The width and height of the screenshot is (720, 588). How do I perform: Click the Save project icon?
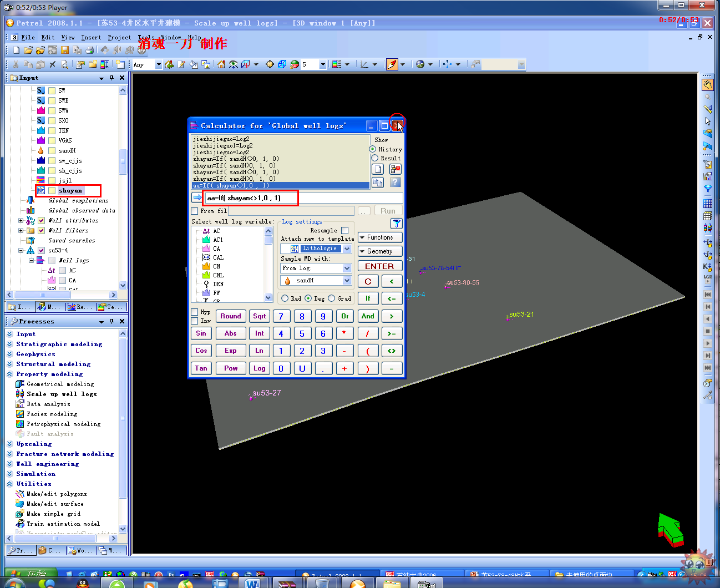point(64,50)
